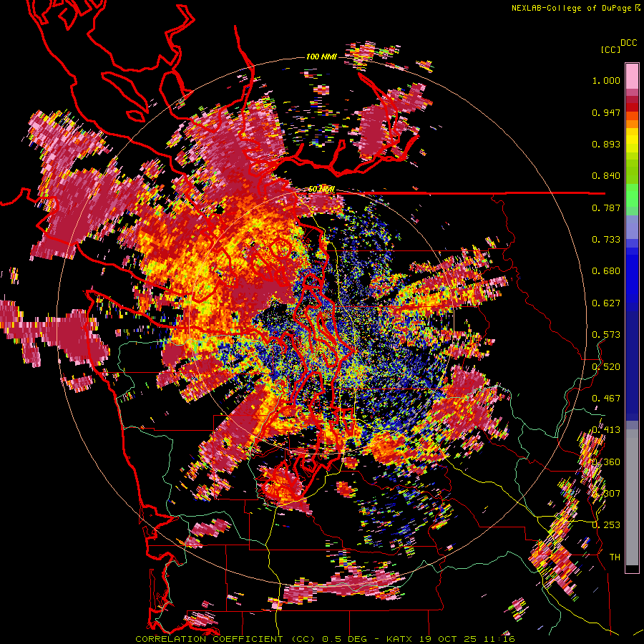Click the TH threshold label
This screenshot has height=644, width=644.
point(615,557)
